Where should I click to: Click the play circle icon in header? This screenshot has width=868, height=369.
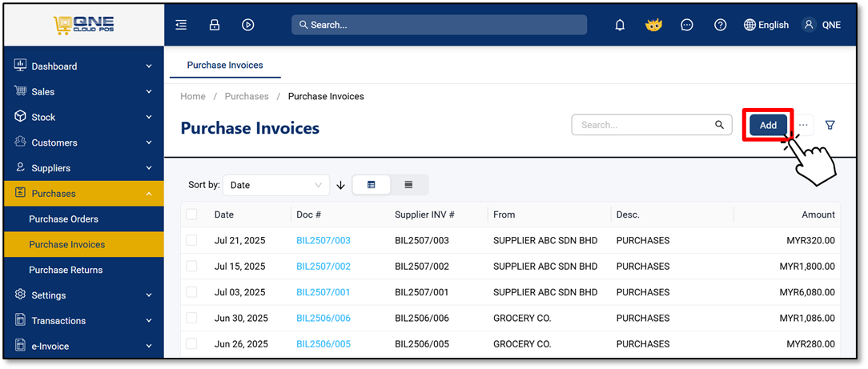point(248,25)
